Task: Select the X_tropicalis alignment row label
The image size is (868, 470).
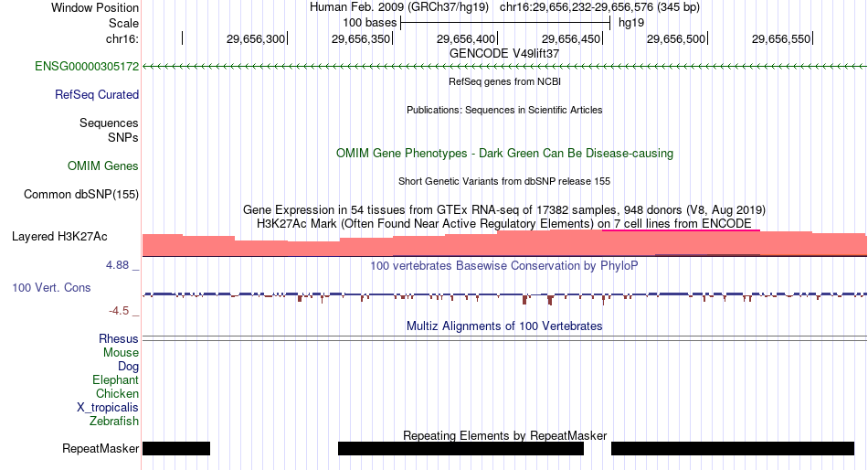Action: coord(108,408)
